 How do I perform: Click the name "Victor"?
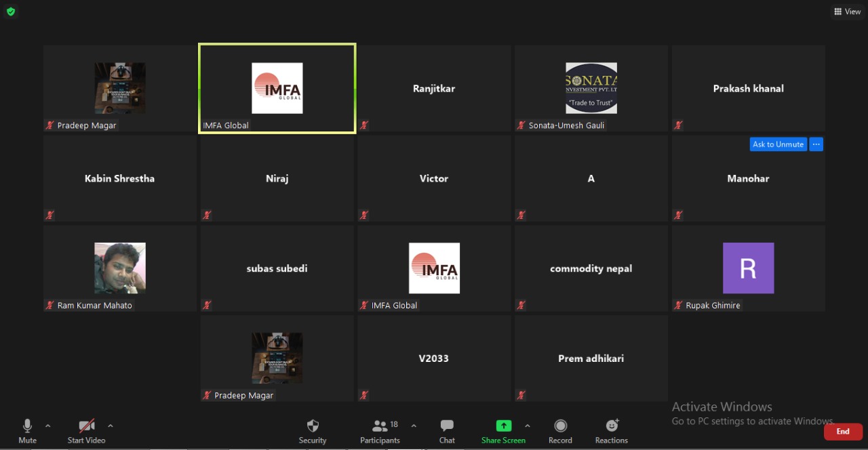click(x=434, y=179)
